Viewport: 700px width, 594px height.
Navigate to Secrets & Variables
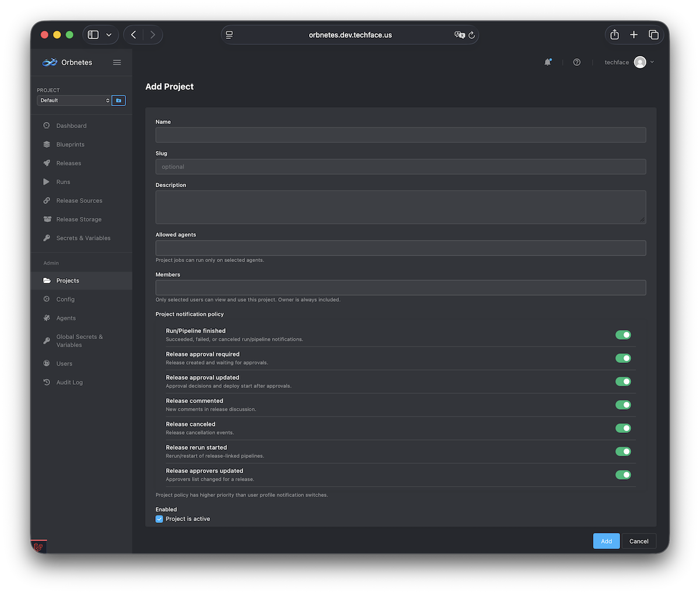pyautogui.click(x=83, y=238)
